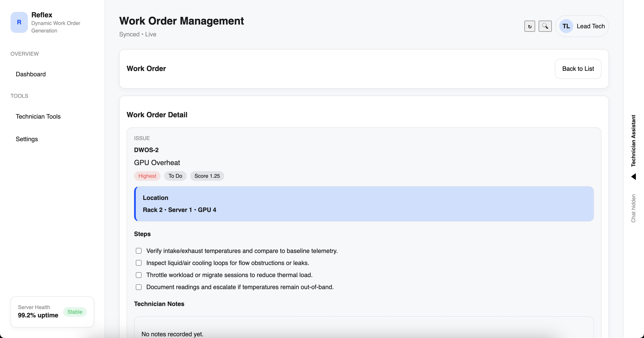
Task: Check 'Throttle workload or migrate sessions' step
Action: coord(138,275)
